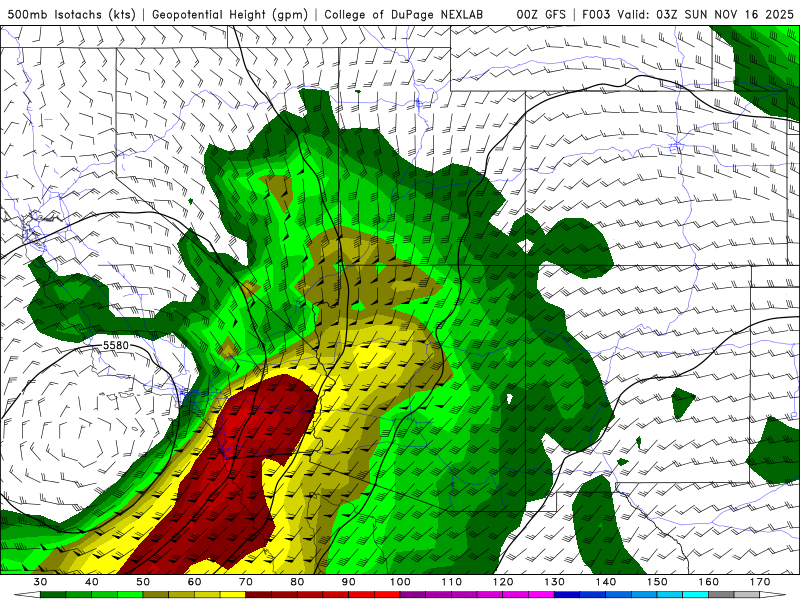Click the '60' legend value
This screenshot has height=600, width=800.
point(194,582)
